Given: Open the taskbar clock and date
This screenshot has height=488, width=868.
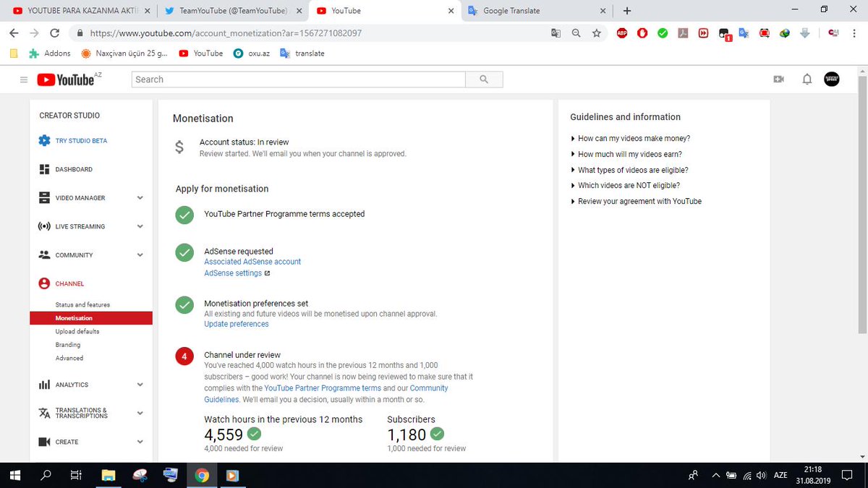Looking at the screenshot, I should point(814,476).
